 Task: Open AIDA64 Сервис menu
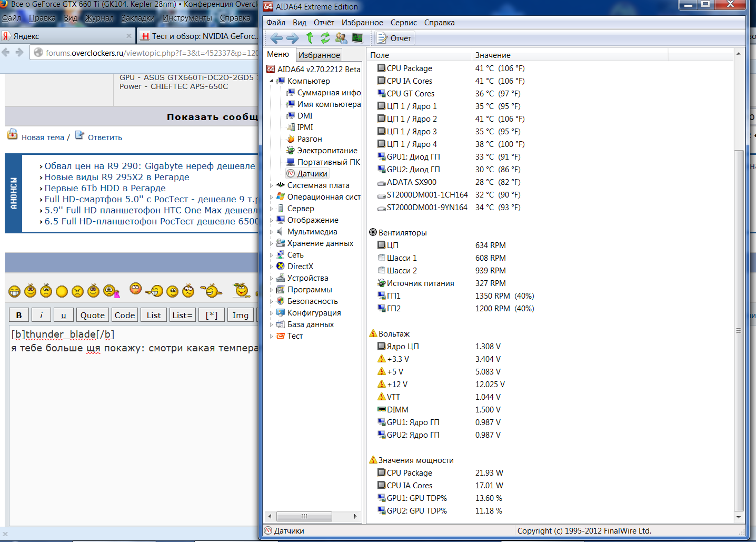(404, 23)
